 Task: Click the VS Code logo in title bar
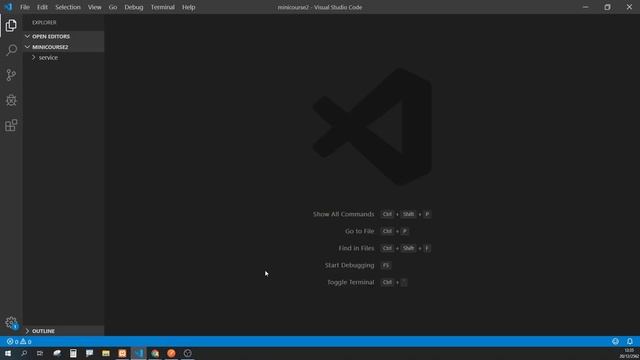pyautogui.click(x=8, y=7)
